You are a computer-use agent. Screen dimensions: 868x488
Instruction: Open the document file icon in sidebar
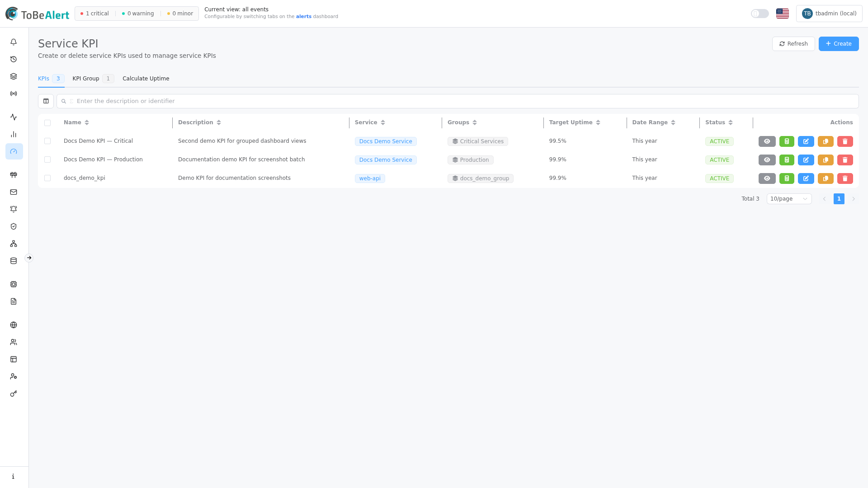14,301
